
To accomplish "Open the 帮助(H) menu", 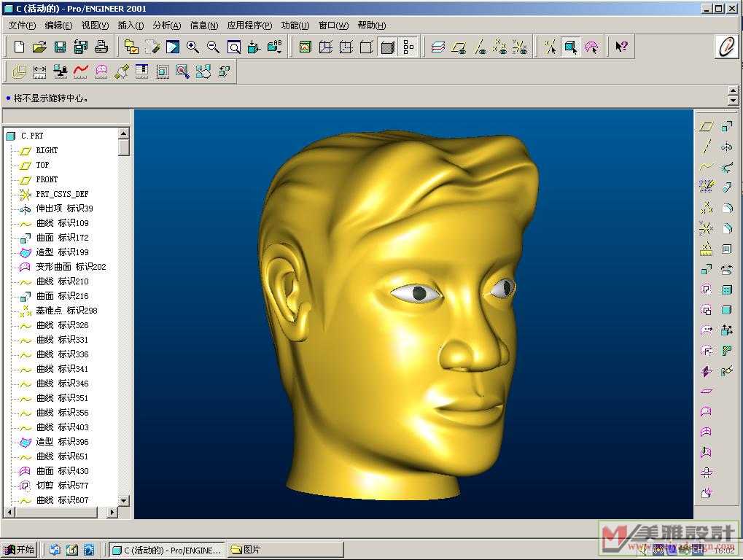I will point(372,25).
